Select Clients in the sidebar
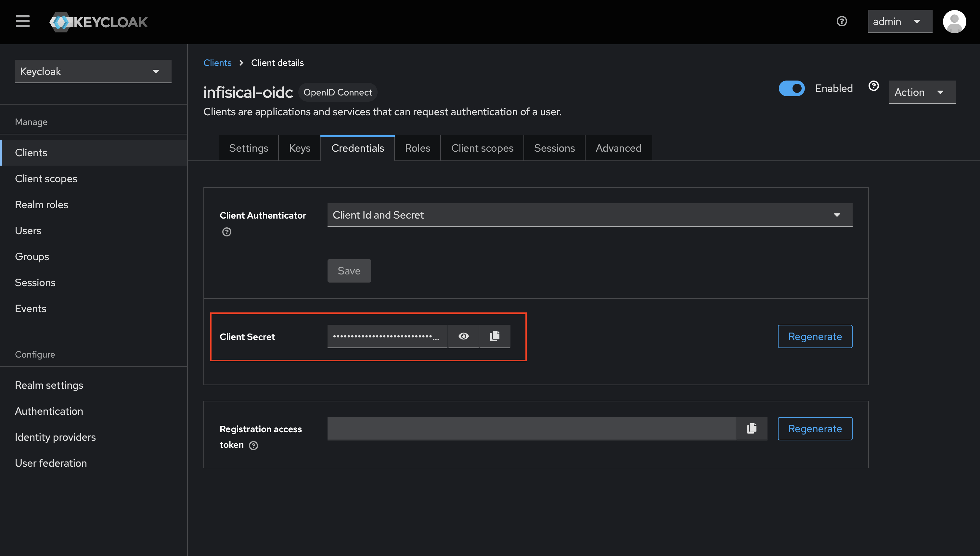980x556 pixels. point(94,152)
